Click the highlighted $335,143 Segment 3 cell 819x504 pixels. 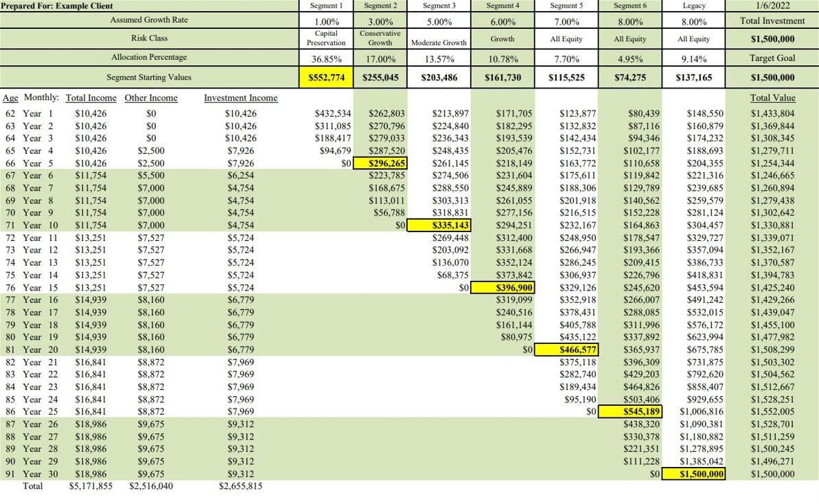pos(439,225)
